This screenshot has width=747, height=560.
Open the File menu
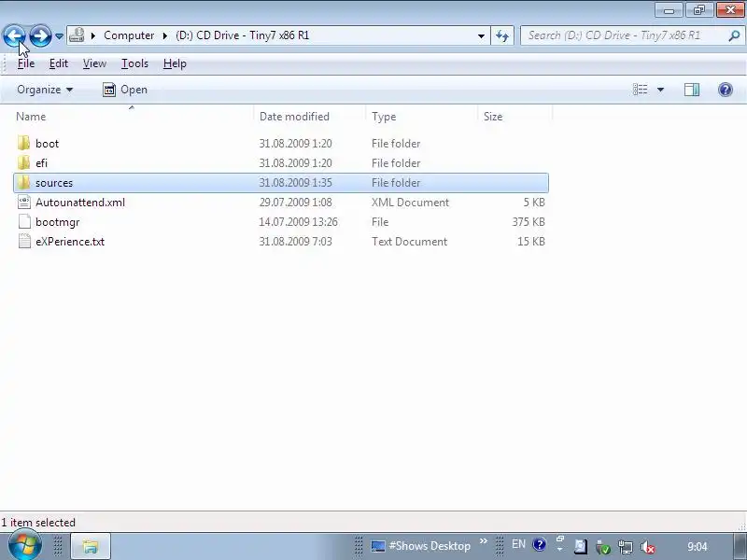(x=26, y=63)
